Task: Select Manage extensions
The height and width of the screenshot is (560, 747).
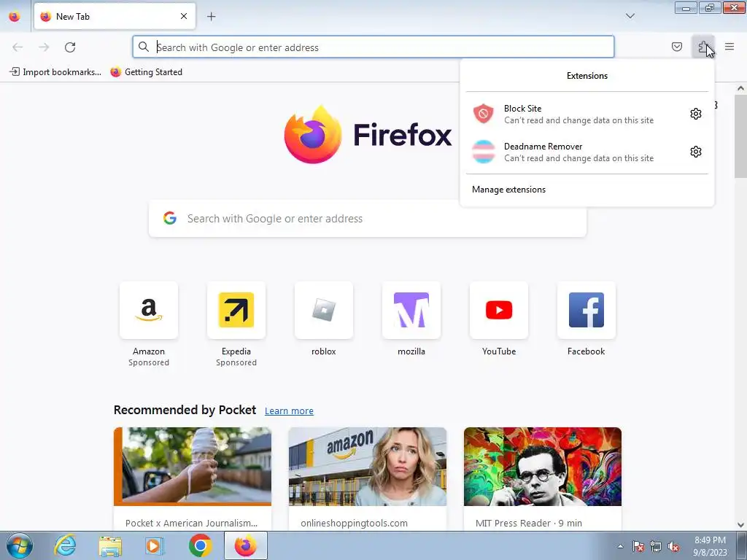Action: click(508, 190)
